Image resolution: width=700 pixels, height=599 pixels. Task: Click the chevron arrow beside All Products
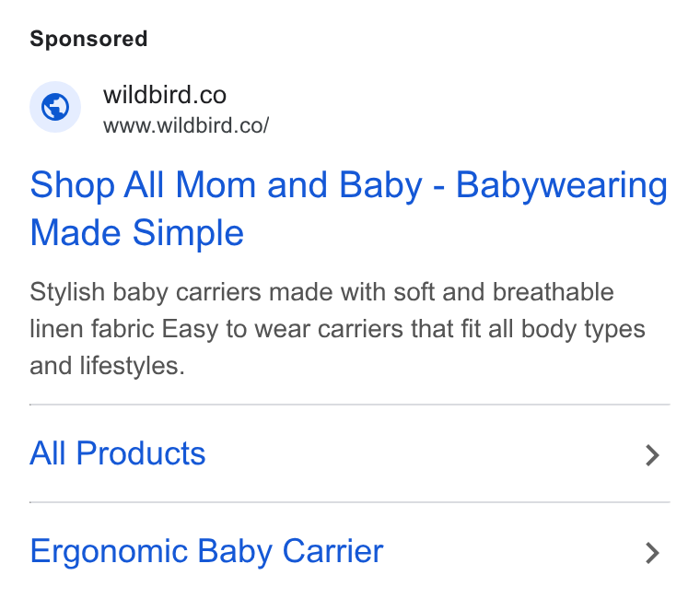(x=652, y=455)
